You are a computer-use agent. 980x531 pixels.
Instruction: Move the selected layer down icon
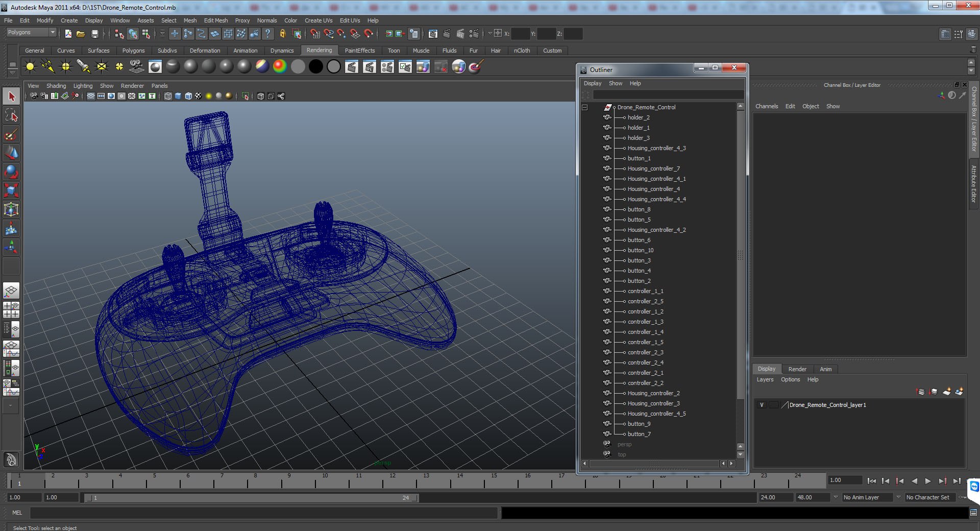(934, 392)
